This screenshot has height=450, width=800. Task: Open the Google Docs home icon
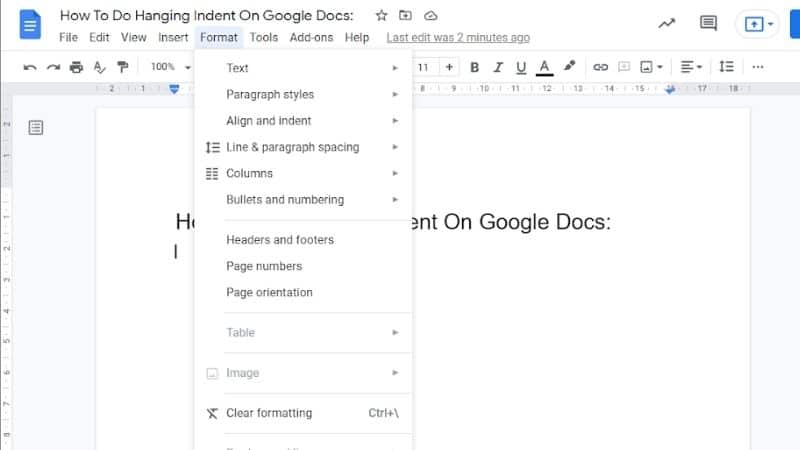click(30, 24)
